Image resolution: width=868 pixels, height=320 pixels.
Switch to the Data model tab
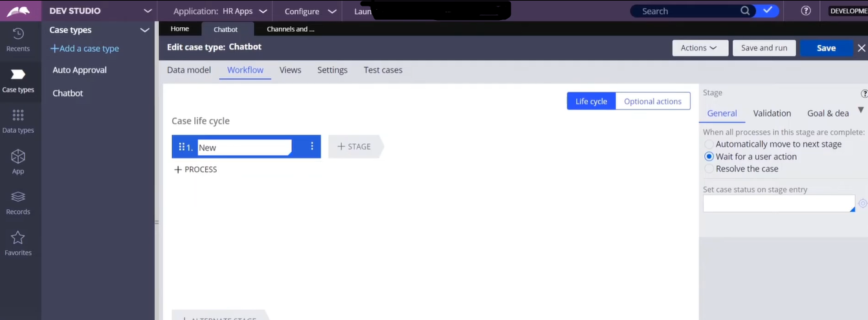[189, 70]
